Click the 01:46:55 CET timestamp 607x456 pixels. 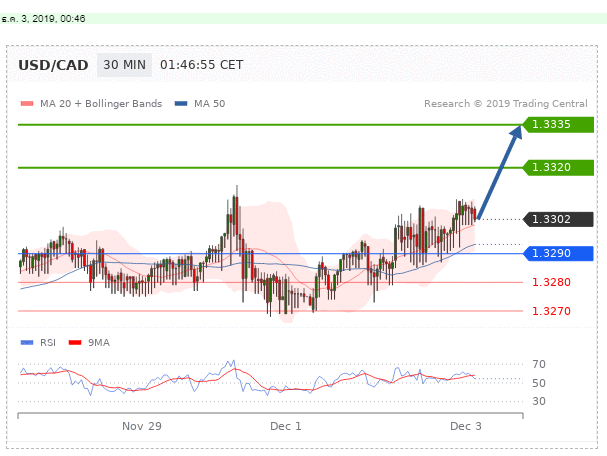(202, 65)
